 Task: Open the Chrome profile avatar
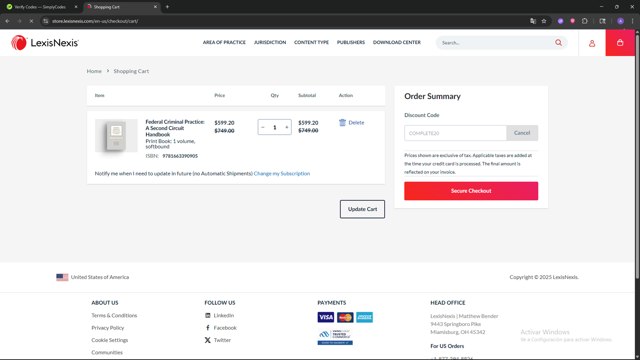coord(620,21)
